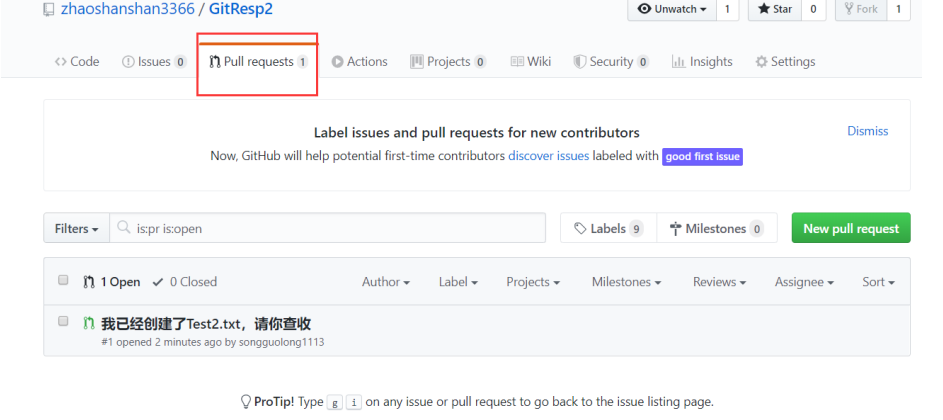Image resolution: width=943 pixels, height=420 pixels.
Task: Open the Actions tab
Action: 359,61
